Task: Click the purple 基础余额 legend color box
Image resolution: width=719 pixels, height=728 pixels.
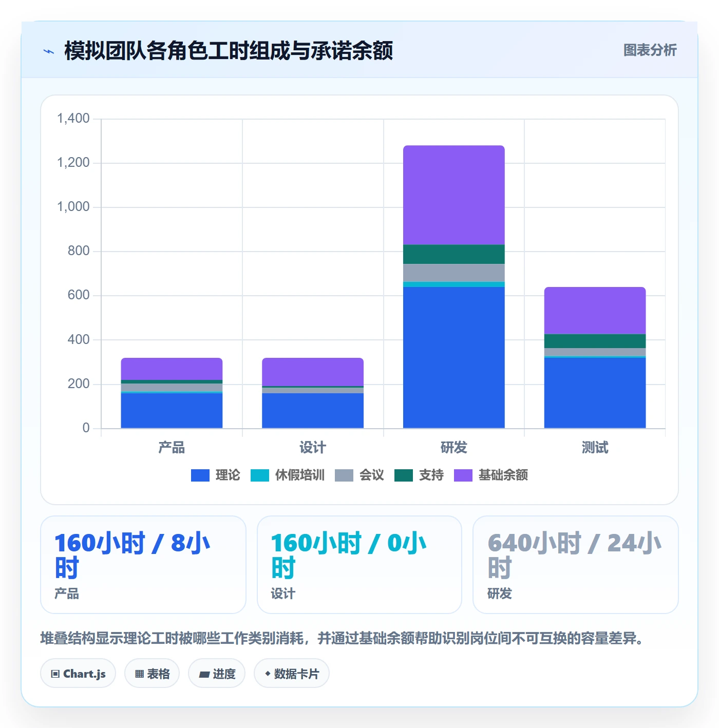Action: (x=463, y=475)
